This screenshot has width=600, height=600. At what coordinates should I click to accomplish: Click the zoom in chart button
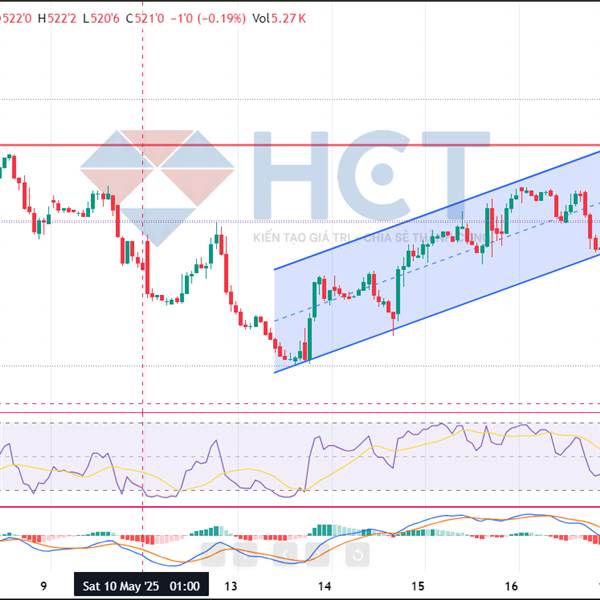click(x=245, y=555)
